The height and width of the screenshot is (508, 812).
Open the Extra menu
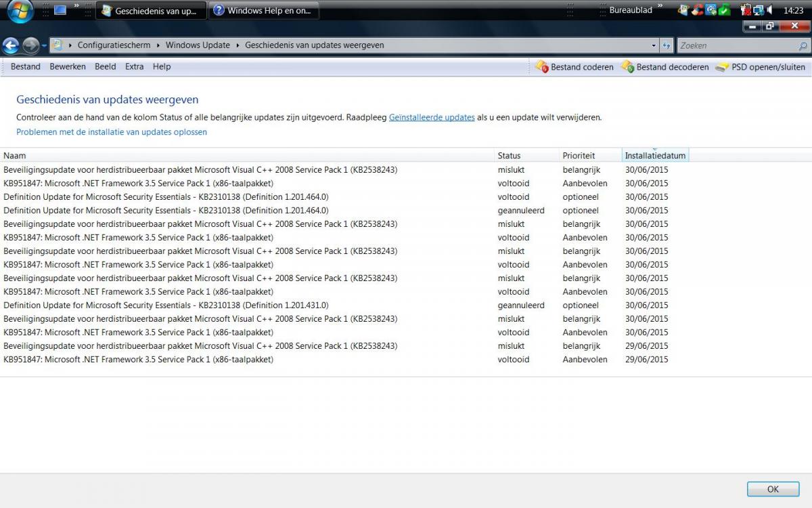tap(134, 66)
